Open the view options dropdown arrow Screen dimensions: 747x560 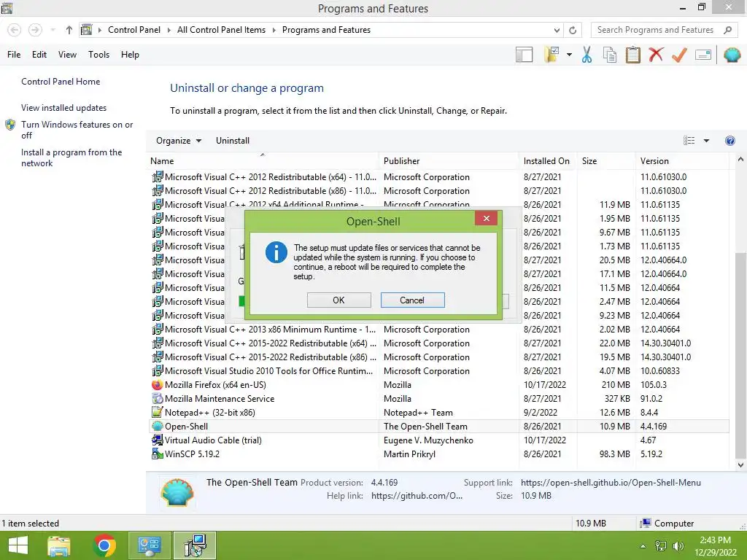(706, 141)
